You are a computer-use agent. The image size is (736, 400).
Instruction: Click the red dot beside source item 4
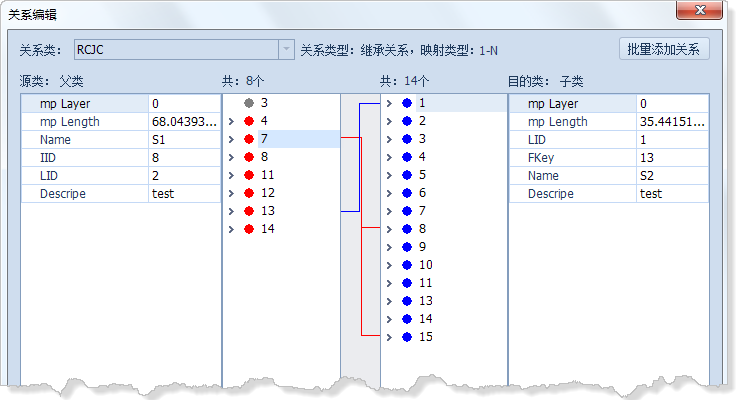pyautogui.click(x=248, y=121)
